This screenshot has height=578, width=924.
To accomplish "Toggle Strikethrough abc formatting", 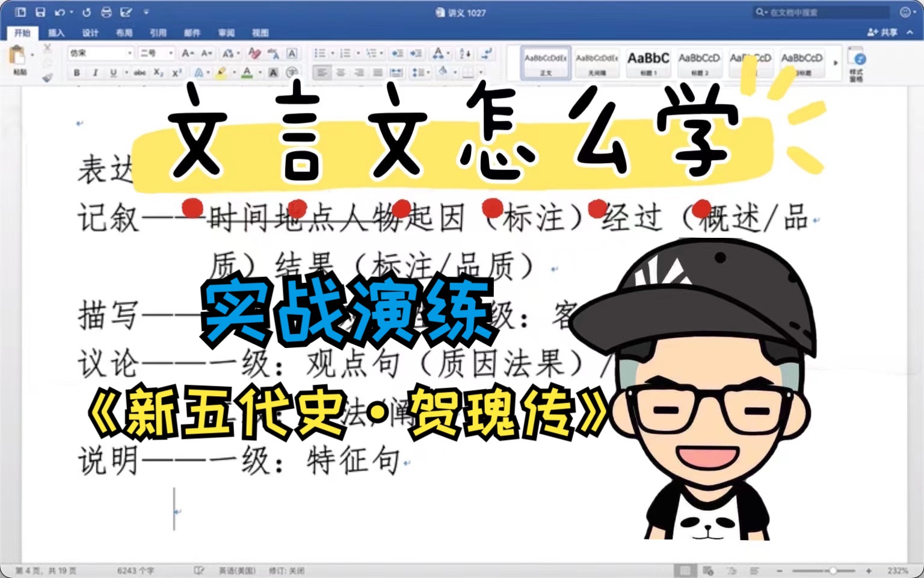I will click(140, 72).
